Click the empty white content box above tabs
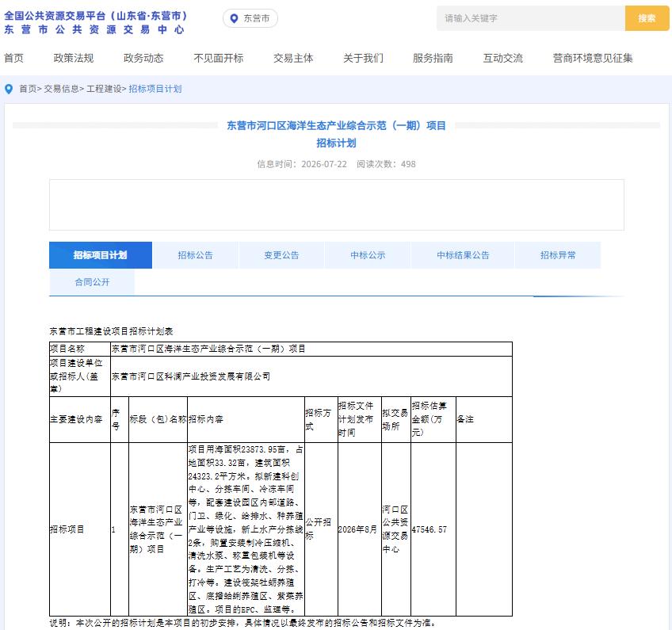Screen dimensions: 672x630 (337, 205)
